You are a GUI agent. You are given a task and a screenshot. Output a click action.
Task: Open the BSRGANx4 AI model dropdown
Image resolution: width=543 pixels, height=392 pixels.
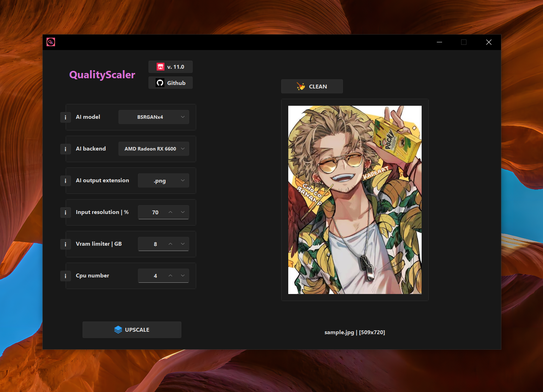154,117
